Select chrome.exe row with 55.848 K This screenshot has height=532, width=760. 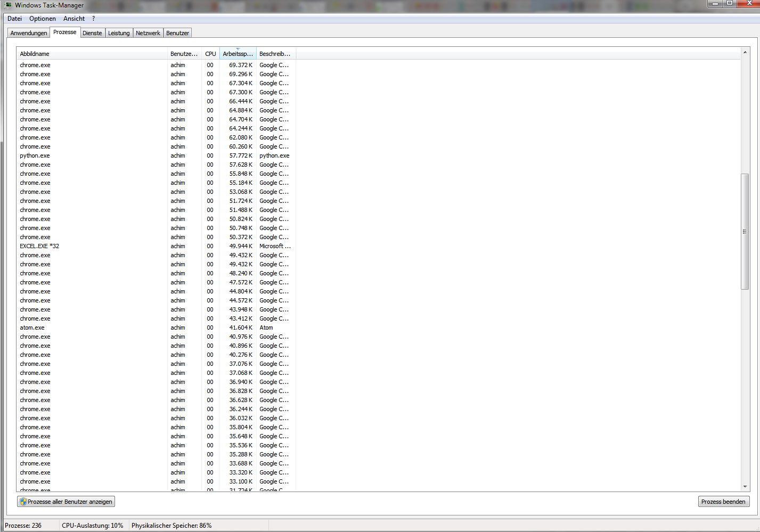click(x=156, y=174)
